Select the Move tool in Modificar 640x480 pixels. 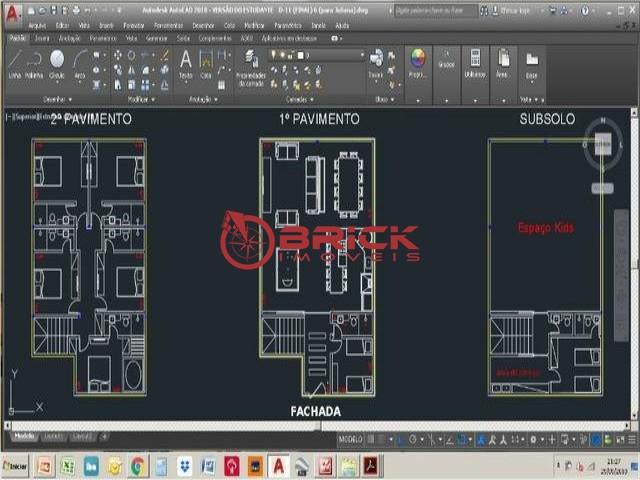click(x=118, y=55)
